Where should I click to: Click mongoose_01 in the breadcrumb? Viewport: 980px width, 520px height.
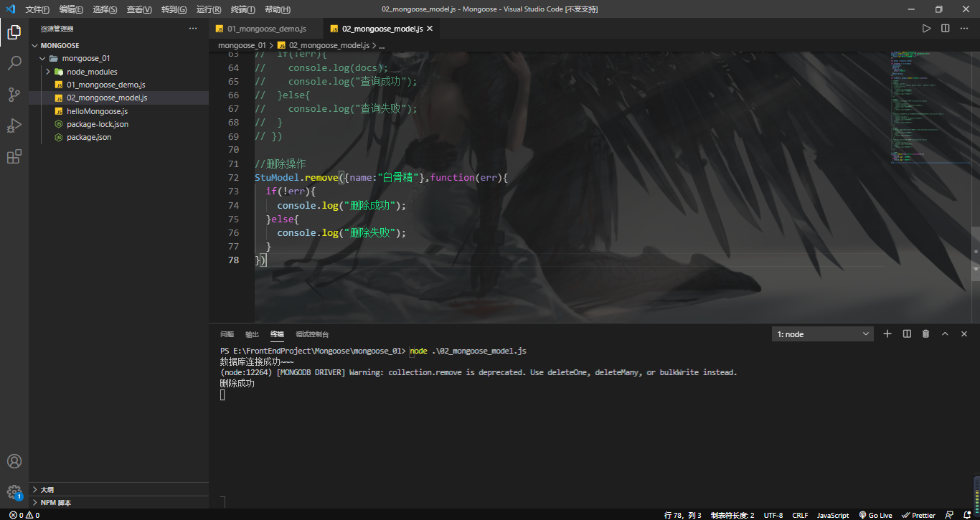[x=242, y=45]
